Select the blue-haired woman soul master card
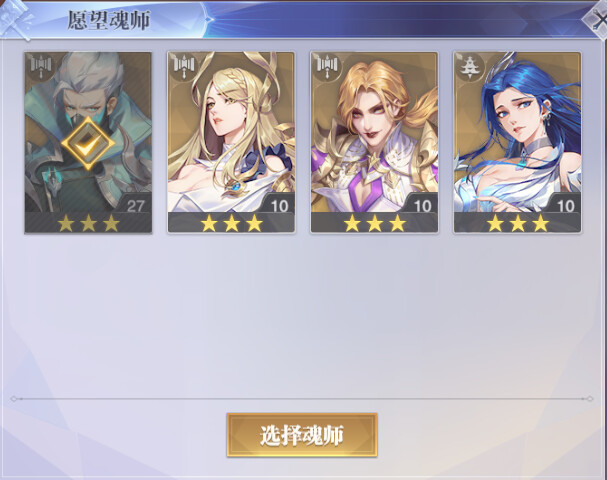 coord(517,142)
